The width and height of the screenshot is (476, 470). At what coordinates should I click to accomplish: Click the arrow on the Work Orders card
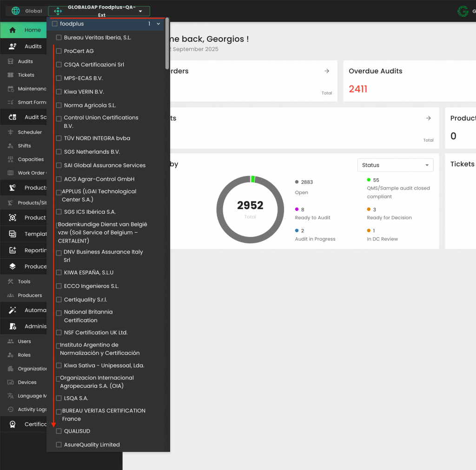coord(327,71)
